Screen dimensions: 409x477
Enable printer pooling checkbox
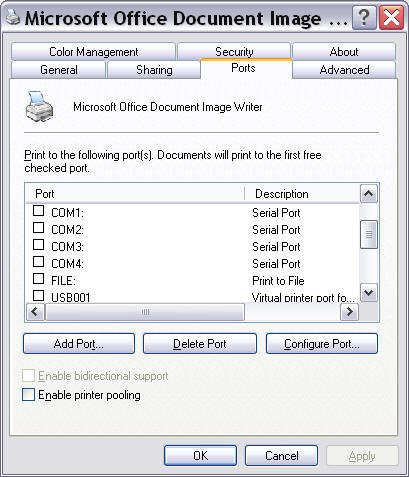28,395
